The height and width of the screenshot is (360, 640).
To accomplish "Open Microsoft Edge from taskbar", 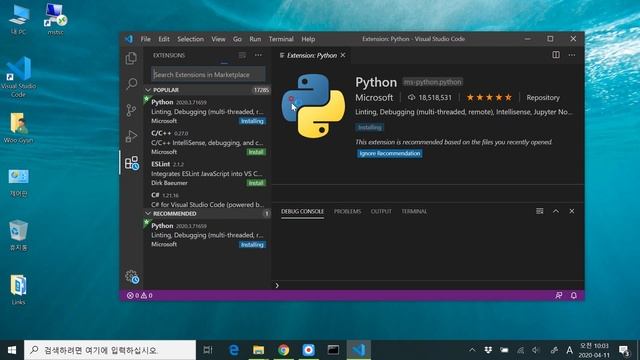I will [x=234, y=350].
